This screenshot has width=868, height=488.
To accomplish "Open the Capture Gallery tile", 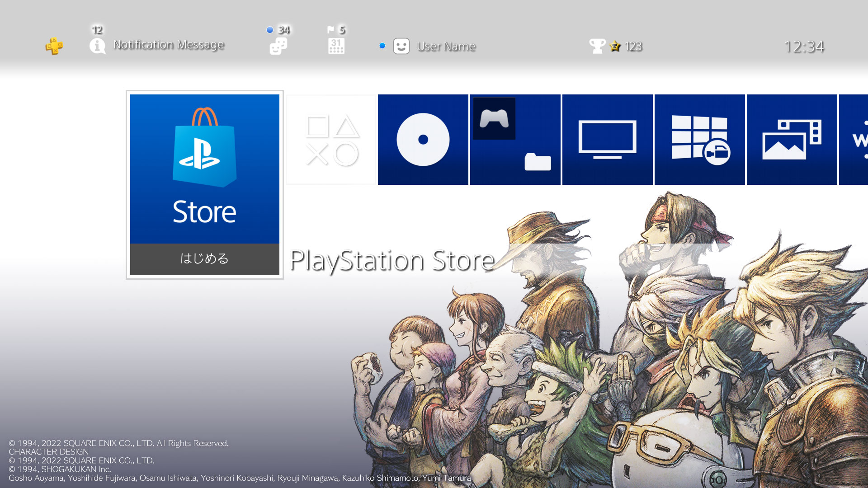I will pos(792,139).
